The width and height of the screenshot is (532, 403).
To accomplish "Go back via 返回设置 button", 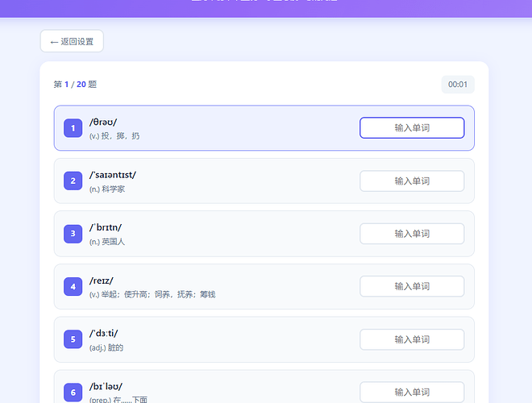I will [x=72, y=41].
